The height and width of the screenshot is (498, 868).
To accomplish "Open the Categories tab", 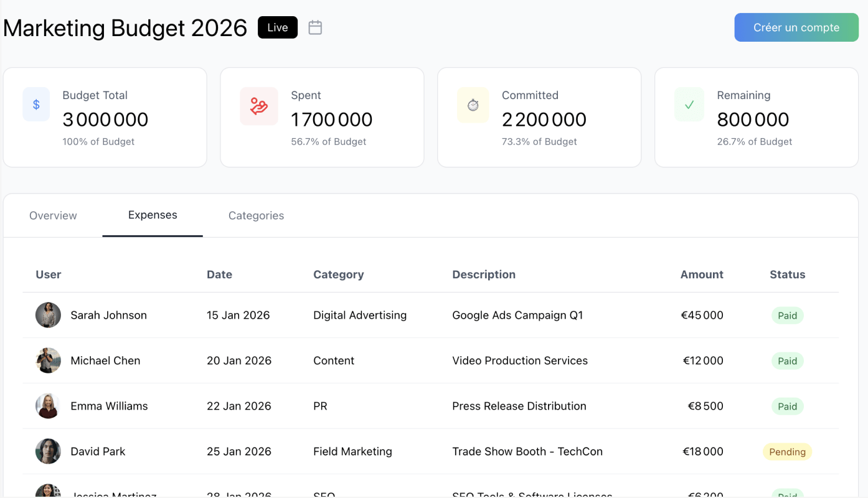I will pyautogui.click(x=256, y=215).
